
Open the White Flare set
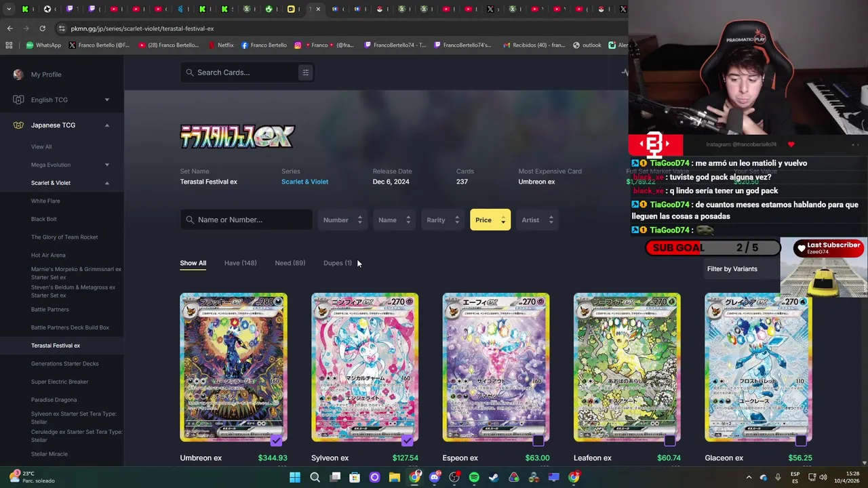tap(45, 201)
